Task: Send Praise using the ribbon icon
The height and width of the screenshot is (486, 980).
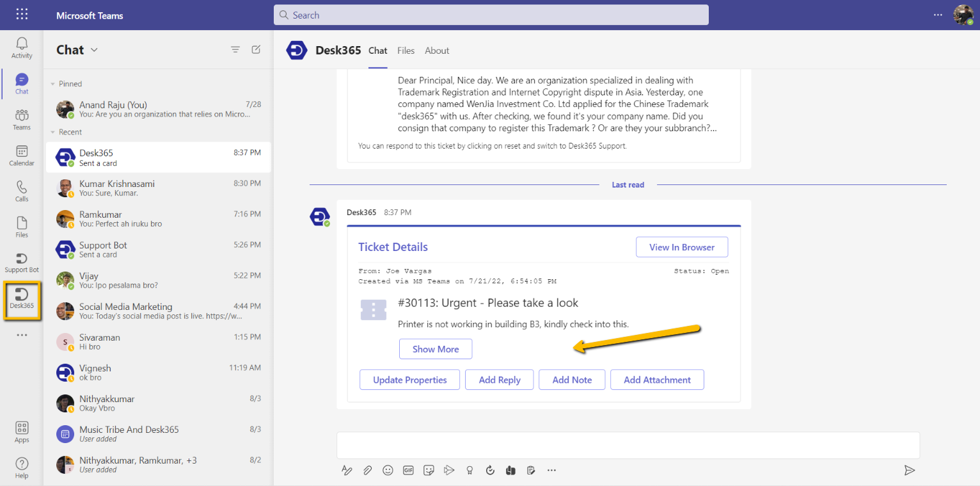Action: (470, 470)
